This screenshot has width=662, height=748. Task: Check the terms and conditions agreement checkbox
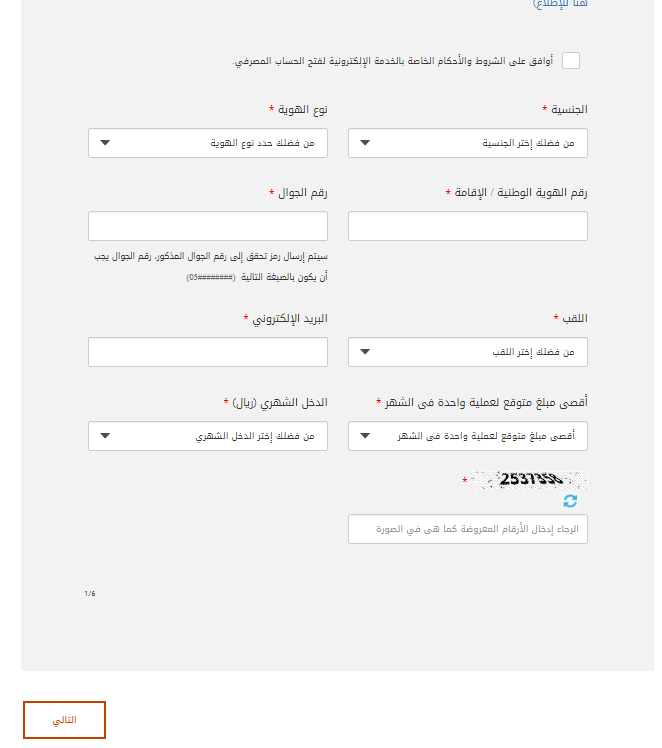(570, 61)
